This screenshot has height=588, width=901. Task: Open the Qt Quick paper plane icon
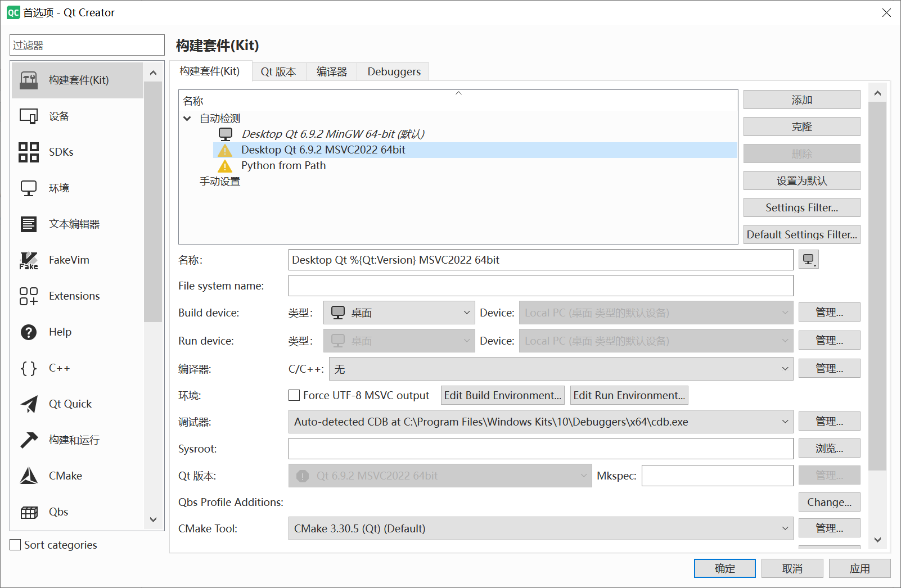click(x=29, y=404)
